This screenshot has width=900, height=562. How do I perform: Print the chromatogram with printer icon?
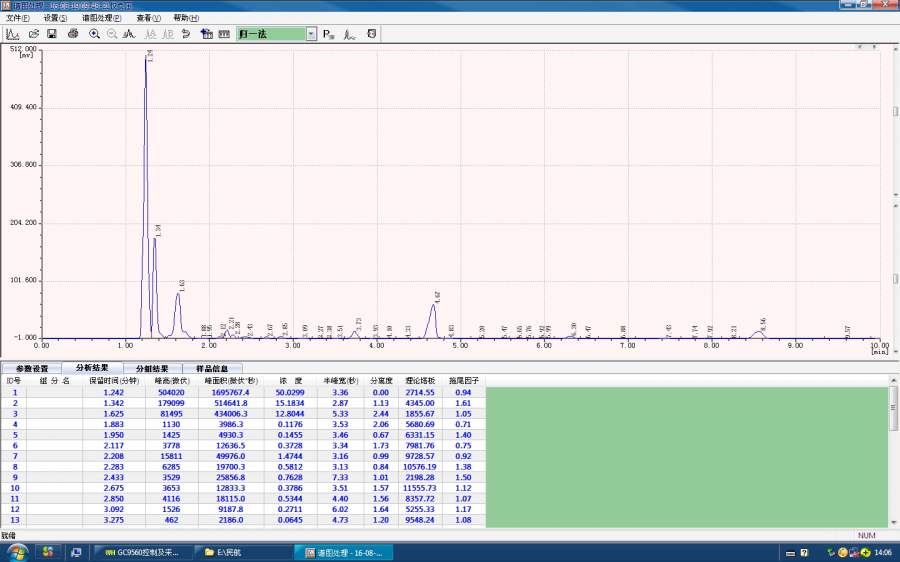coord(73,34)
